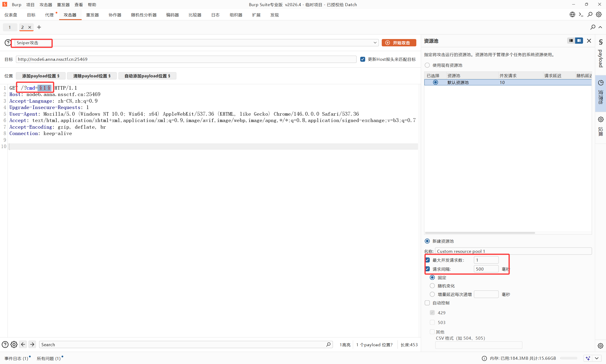Open the command palette terminal icon

tap(581, 15)
